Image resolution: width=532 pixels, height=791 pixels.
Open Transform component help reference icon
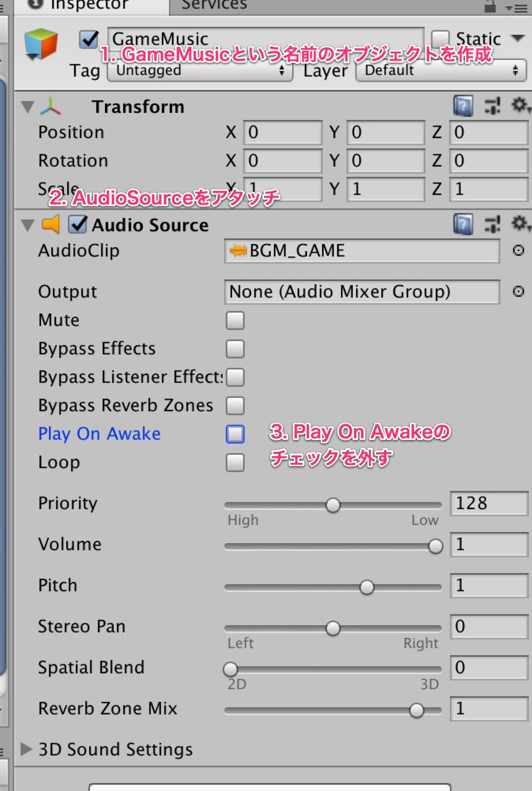pyautogui.click(x=463, y=106)
